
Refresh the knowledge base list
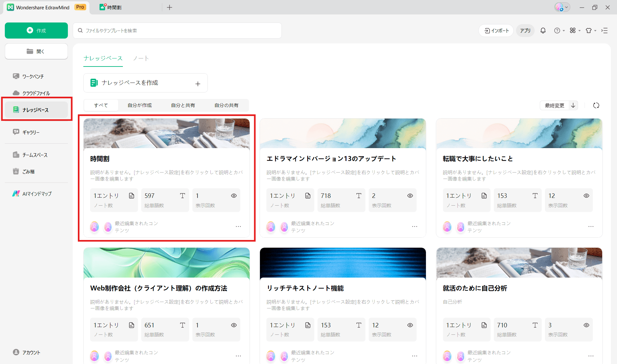pos(596,105)
